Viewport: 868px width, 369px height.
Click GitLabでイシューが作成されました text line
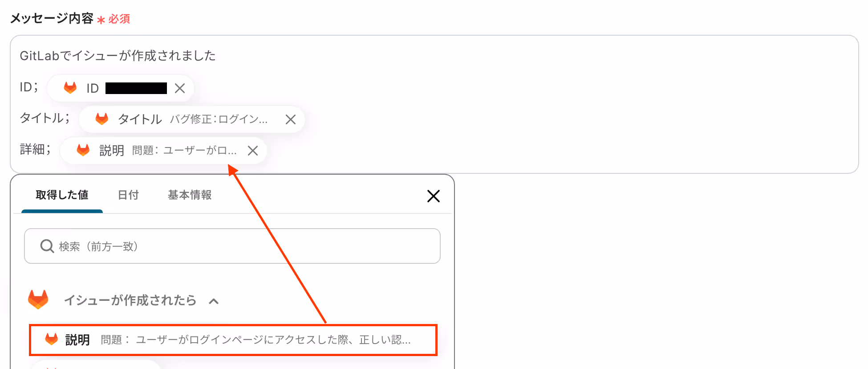click(118, 56)
